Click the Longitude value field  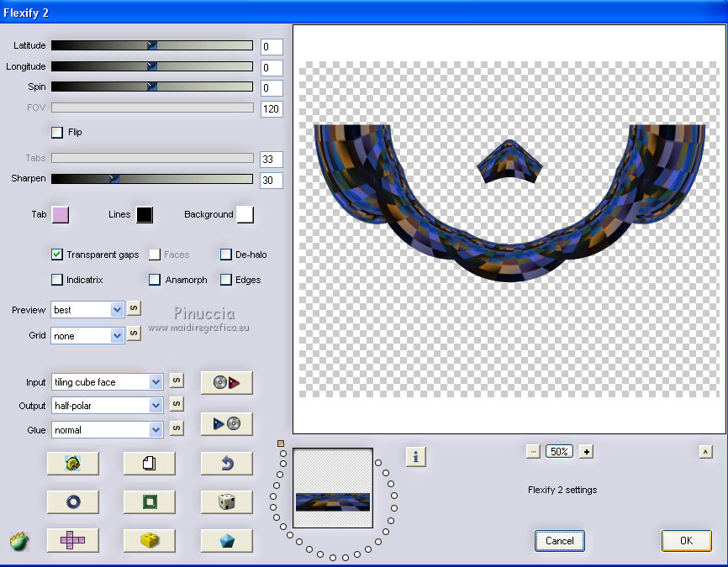point(272,68)
